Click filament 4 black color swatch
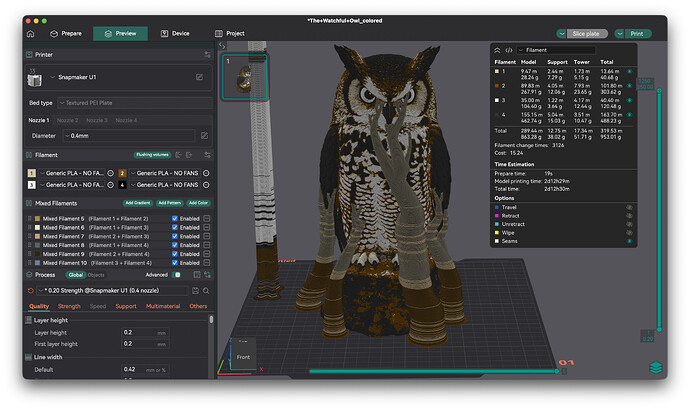 point(122,185)
